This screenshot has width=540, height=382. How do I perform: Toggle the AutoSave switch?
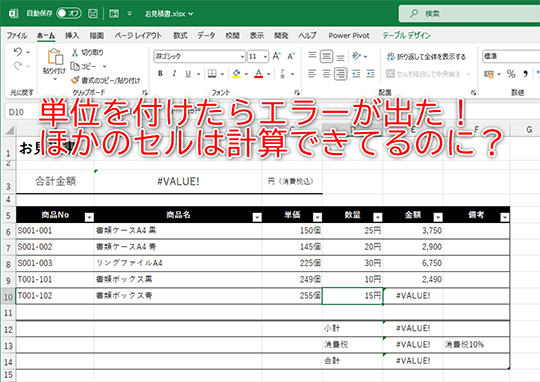point(69,13)
